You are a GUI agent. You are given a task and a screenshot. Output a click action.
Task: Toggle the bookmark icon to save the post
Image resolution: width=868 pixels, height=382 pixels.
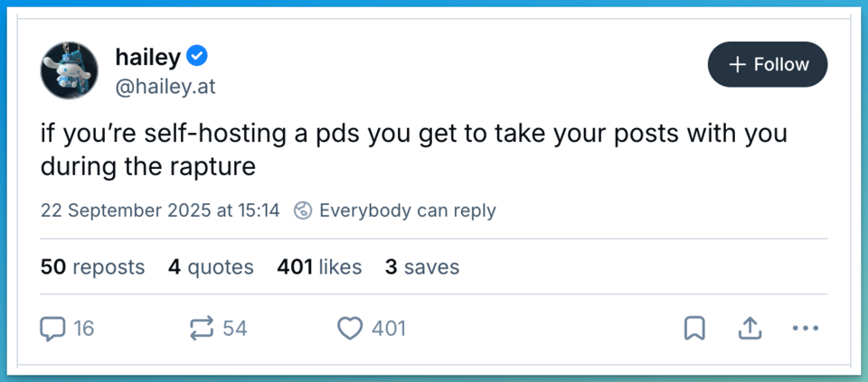pos(694,329)
